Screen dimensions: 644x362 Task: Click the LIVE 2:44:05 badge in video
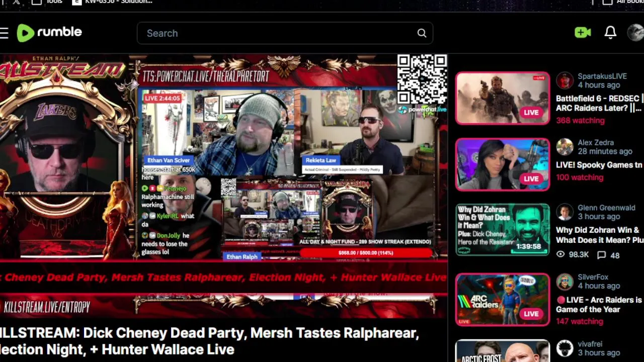tap(162, 98)
